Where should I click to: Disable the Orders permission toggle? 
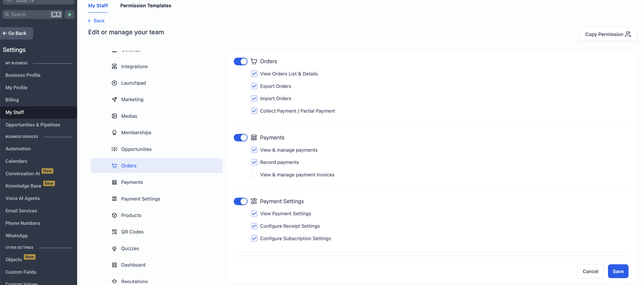click(x=240, y=61)
